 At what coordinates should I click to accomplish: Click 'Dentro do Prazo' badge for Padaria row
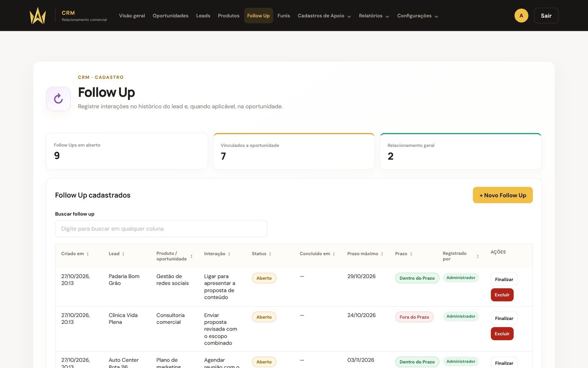tap(417, 278)
